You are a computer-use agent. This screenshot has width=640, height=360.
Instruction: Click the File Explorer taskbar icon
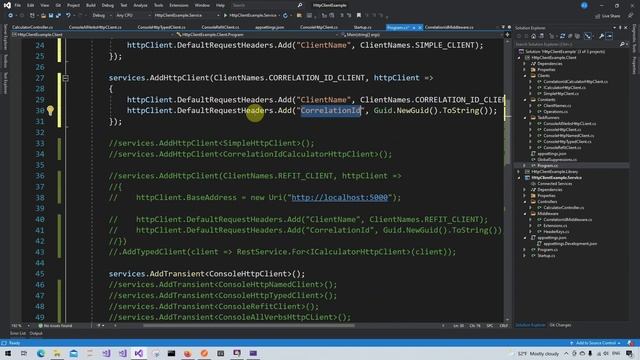(x=57, y=353)
